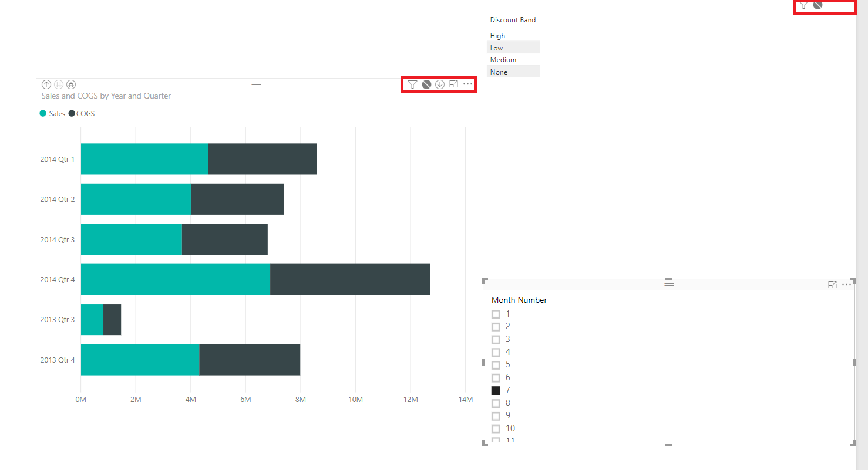This screenshot has height=470, width=868.
Task: Click the 2014 Qtr 2 axis label
Action: 58,200
